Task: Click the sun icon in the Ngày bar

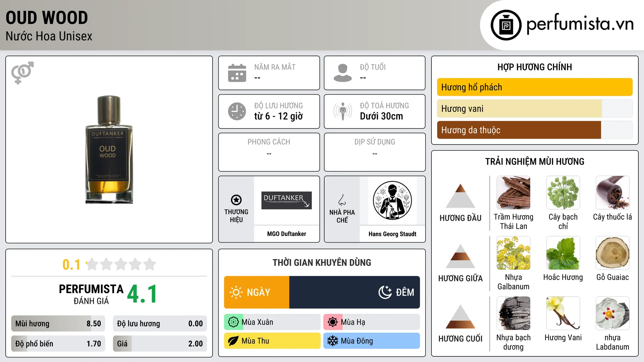Action: pyautogui.click(x=236, y=292)
